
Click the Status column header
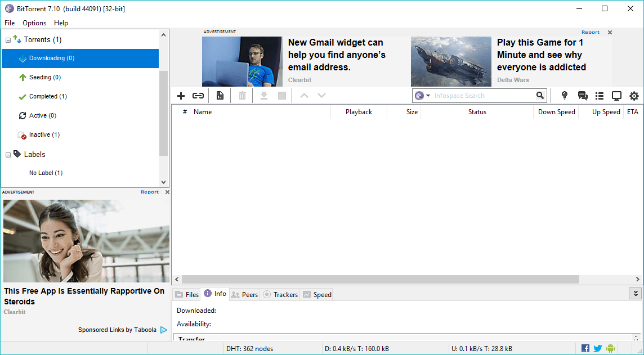(x=477, y=112)
